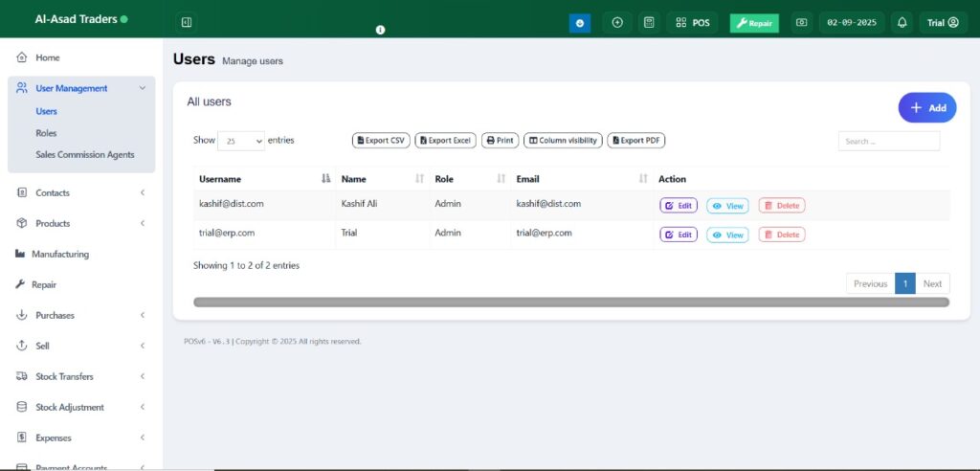The width and height of the screenshot is (980, 471).
Task: Click the blue download arrow icon
Action: (x=580, y=22)
